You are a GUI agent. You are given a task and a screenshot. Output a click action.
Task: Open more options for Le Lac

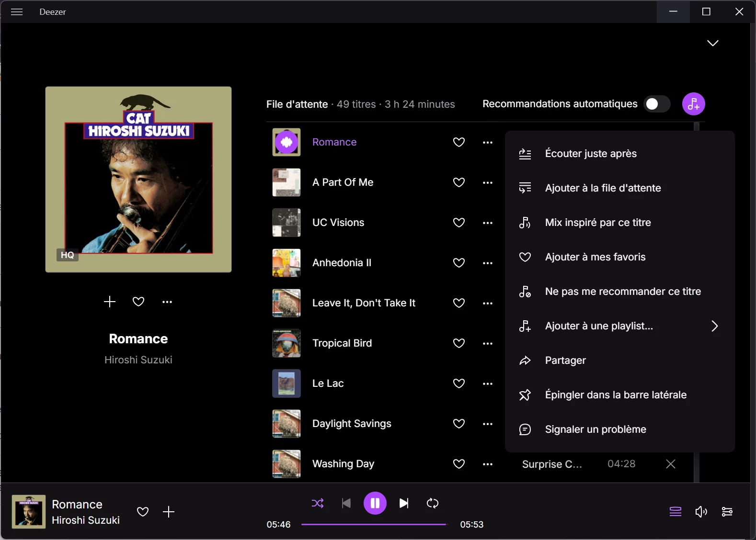pyautogui.click(x=488, y=383)
